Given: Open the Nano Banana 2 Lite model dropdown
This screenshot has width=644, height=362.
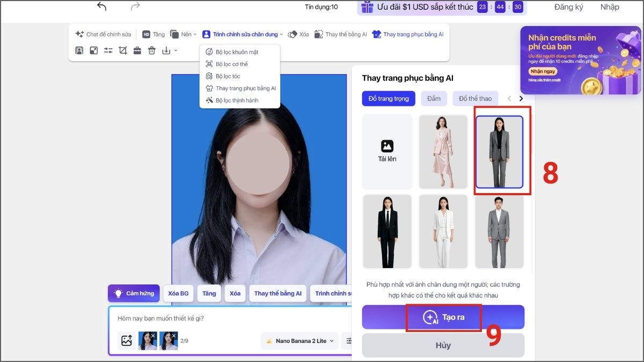Looking at the screenshot, I should pyautogui.click(x=299, y=341).
